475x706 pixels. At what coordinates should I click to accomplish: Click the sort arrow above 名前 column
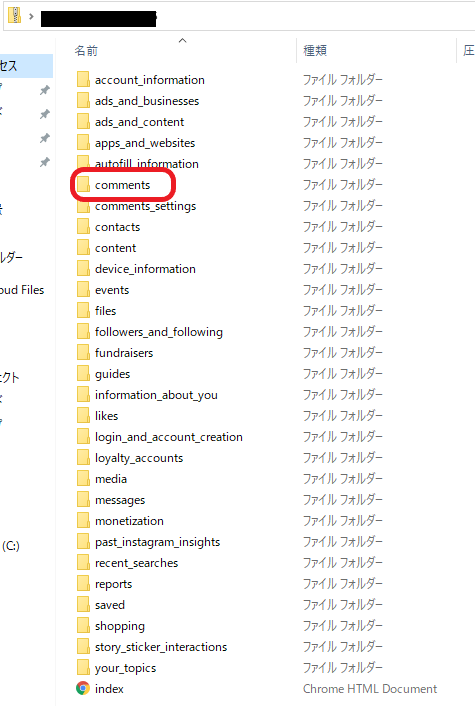182,41
